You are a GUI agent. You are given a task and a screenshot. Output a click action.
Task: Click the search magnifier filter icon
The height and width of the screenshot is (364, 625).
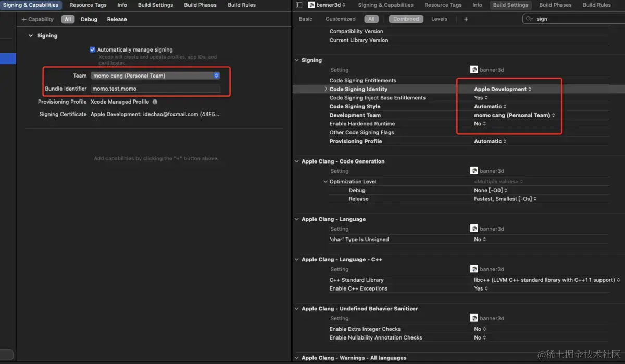tap(530, 19)
